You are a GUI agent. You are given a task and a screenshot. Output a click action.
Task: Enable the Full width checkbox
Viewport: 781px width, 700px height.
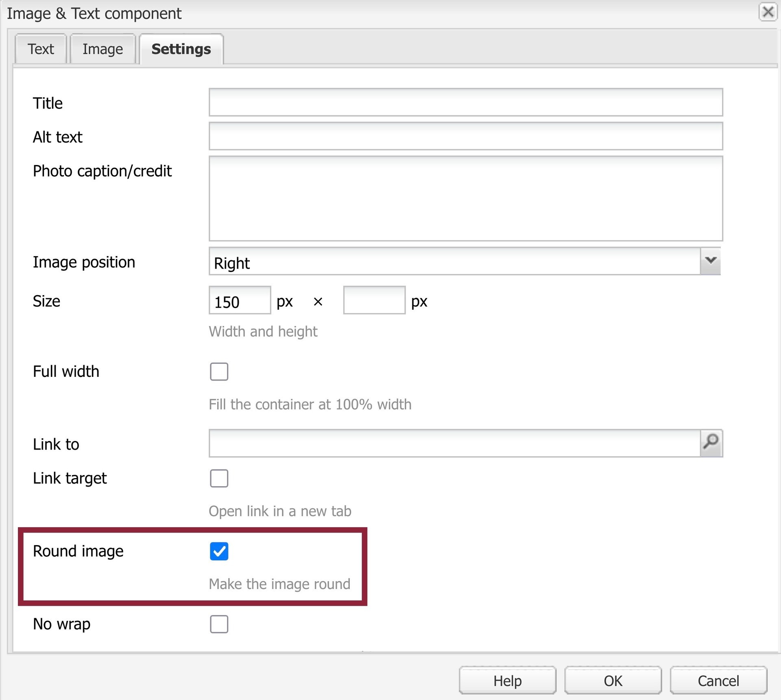[219, 371]
